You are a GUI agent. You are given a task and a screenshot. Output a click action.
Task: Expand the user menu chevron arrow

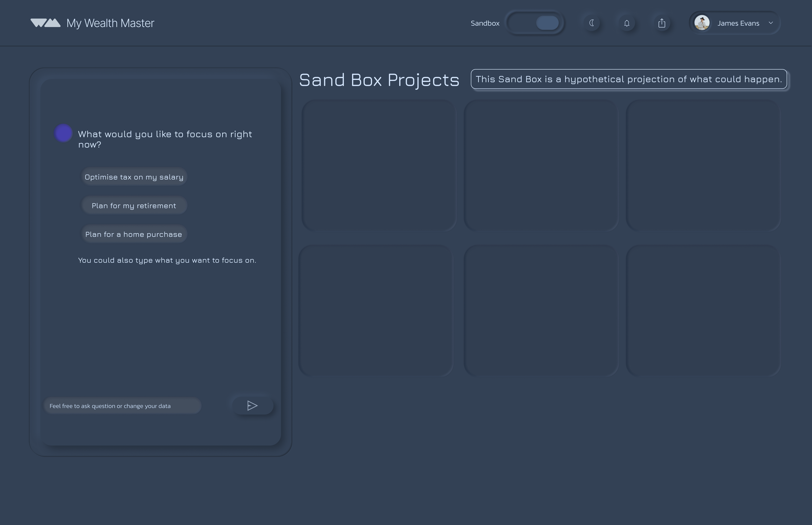[x=771, y=23]
